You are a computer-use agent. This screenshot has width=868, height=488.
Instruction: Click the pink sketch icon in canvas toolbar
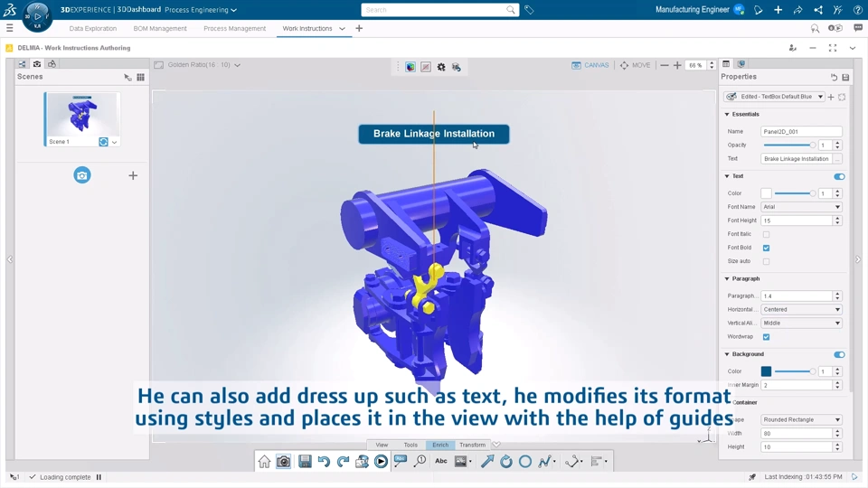(426, 67)
